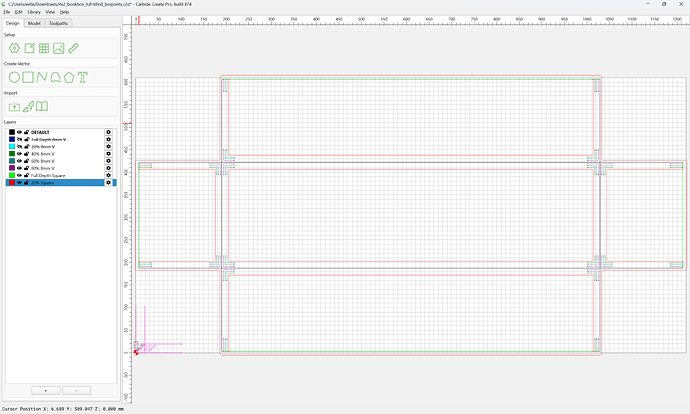Click the red 20% Square color swatch

click(12, 182)
